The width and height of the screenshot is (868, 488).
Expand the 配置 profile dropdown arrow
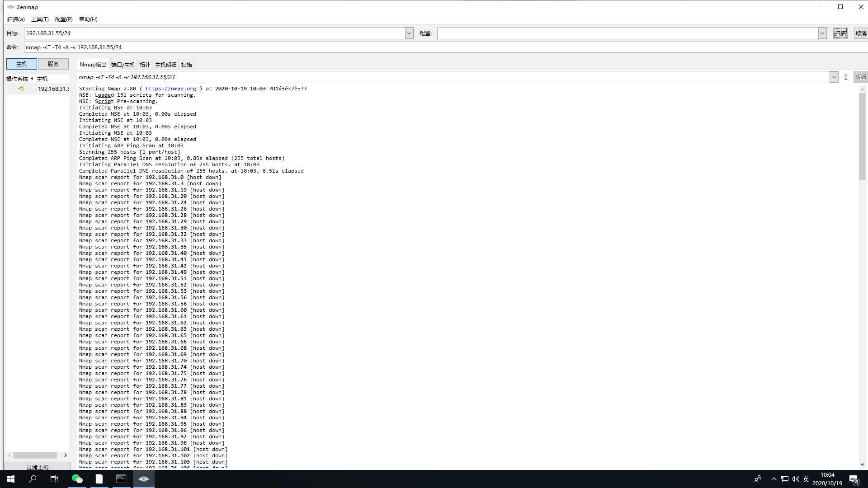click(822, 33)
